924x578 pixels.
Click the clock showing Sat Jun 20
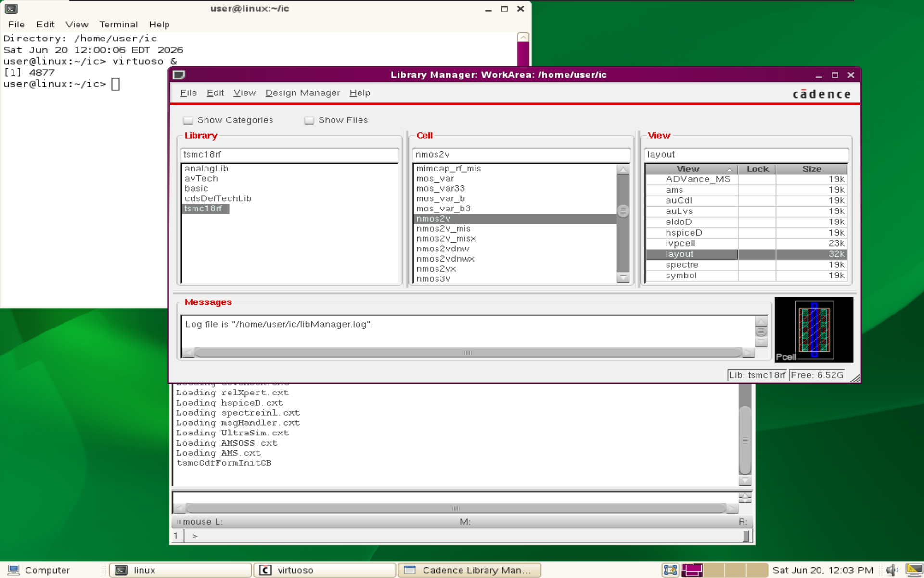(x=822, y=570)
